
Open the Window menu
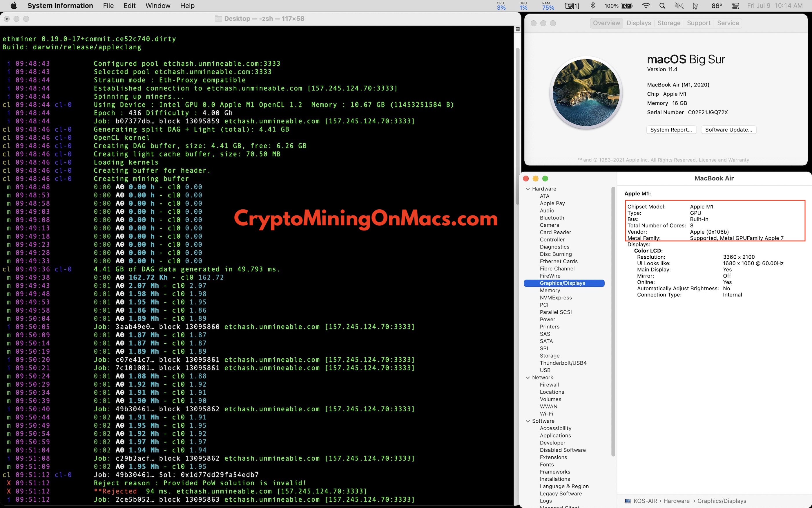tap(158, 6)
